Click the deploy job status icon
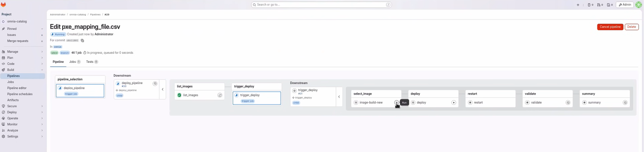 coord(413,103)
